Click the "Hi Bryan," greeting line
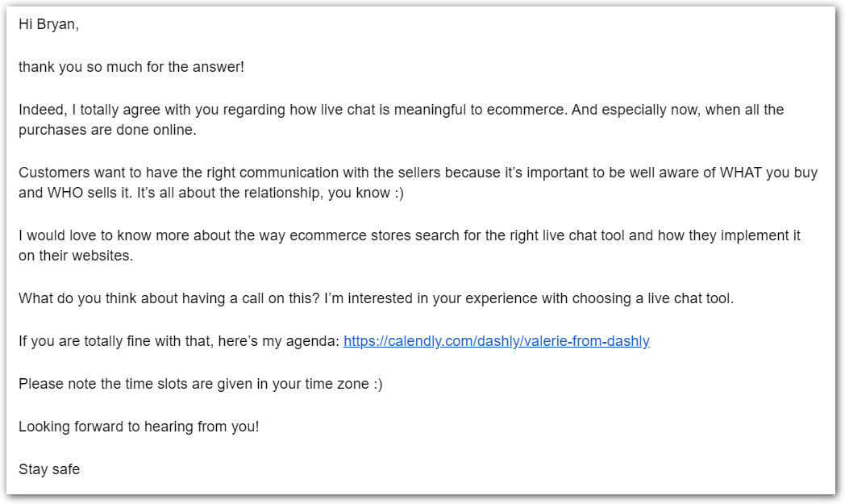The height and width of the screenshot is (504, 845). tap(48, 24)
